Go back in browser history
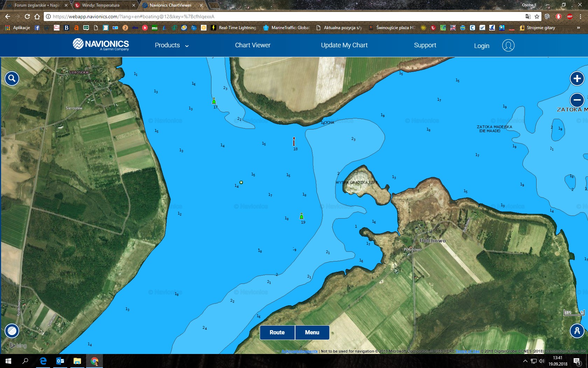 point(7,16)
